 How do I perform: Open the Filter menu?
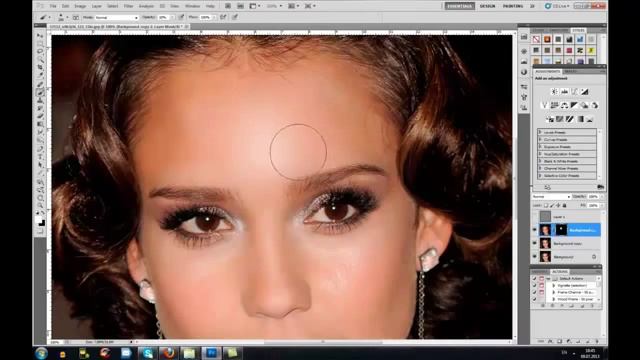coord(128,6)
